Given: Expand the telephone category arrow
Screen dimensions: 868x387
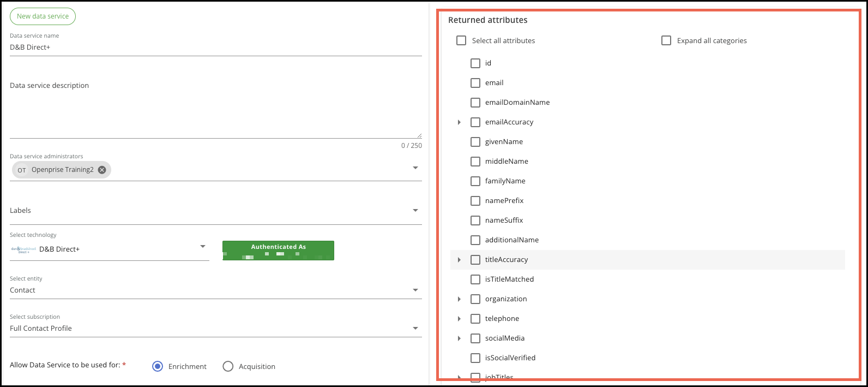Looking at the screenshot, I should click(459, 319).
